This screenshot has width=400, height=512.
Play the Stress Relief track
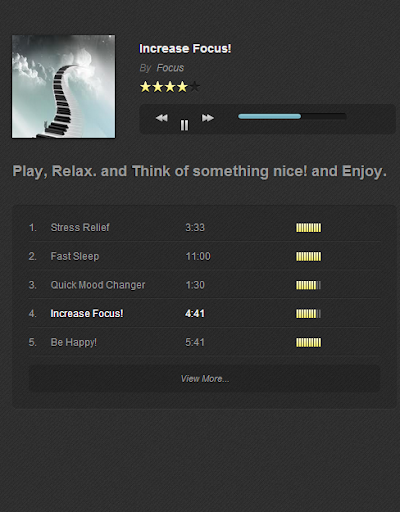click(80, 227)
